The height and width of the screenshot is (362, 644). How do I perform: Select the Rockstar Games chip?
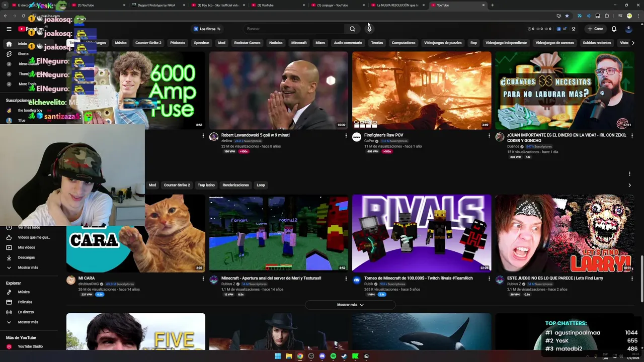[x=247, y=43]
